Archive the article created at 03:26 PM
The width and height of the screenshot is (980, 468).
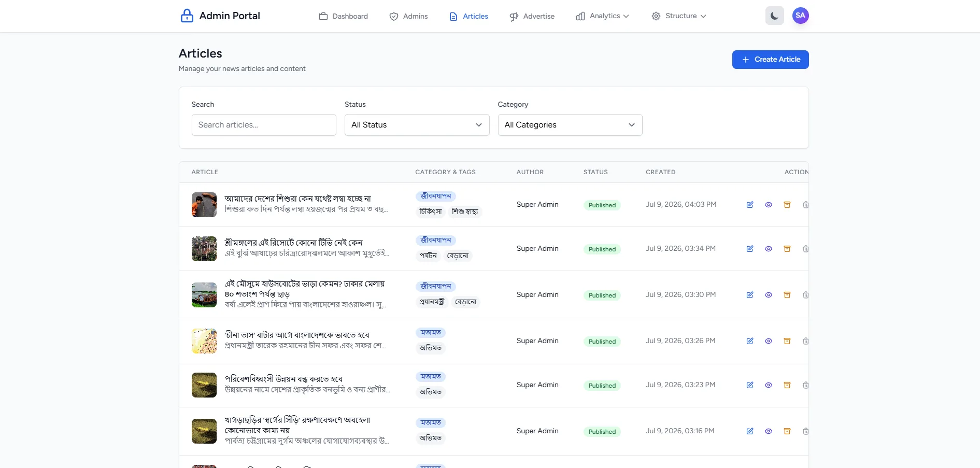tap(787, 341)
